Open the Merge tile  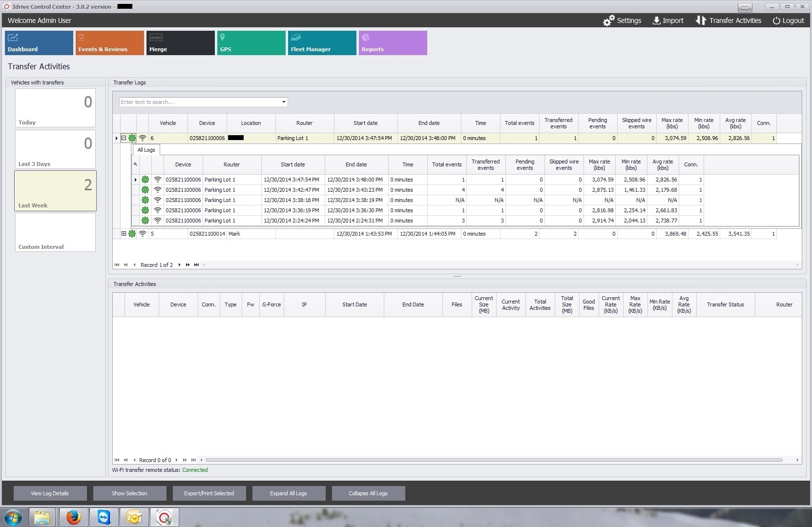180,43
